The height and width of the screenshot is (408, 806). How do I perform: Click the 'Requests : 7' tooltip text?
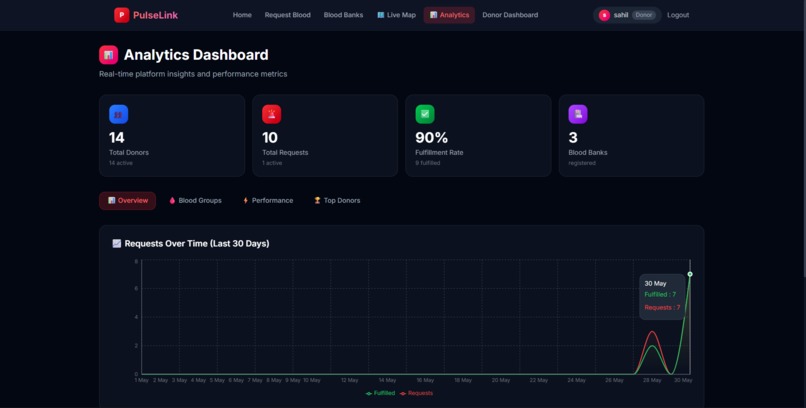pyautogui.click(x=662, y=307)
